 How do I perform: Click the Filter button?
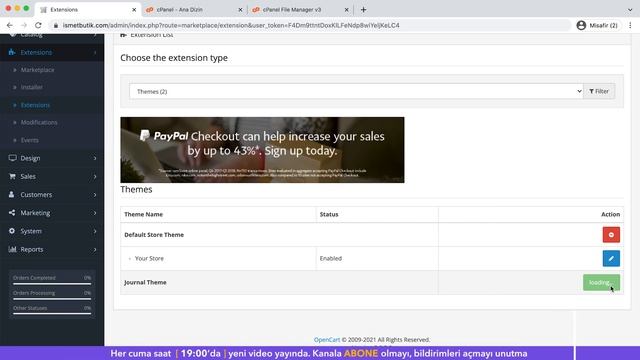(599, 91)
